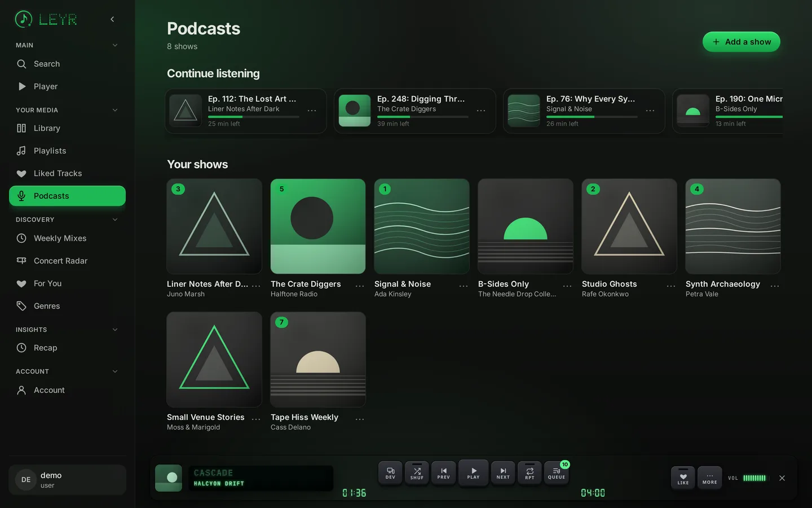Image resolution: width=812 pixels, height=508 pixels.
Task: Open options menu for Ep. 76 episode
Action: pyautogui.click(x=650, y=111)
